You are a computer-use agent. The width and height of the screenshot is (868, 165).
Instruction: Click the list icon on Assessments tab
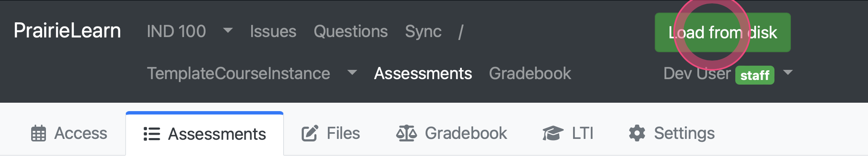coord(152,134)
